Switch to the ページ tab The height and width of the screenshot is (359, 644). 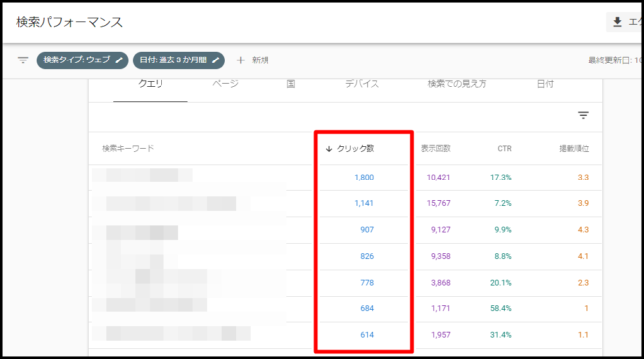coord(225,84)
